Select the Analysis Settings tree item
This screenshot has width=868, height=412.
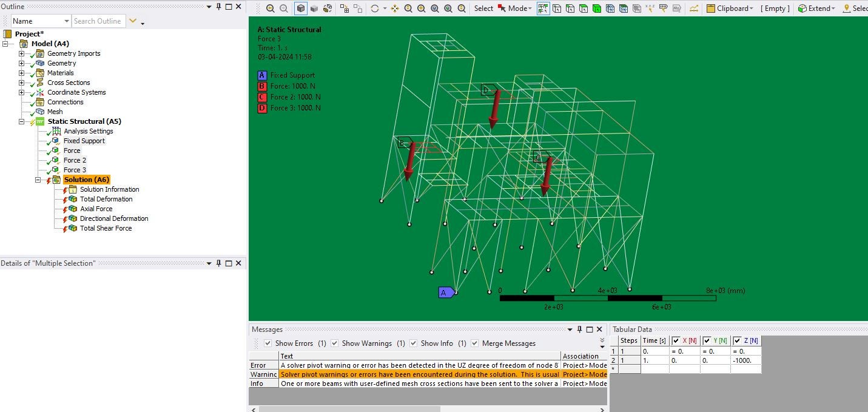(x=88, y=131)
